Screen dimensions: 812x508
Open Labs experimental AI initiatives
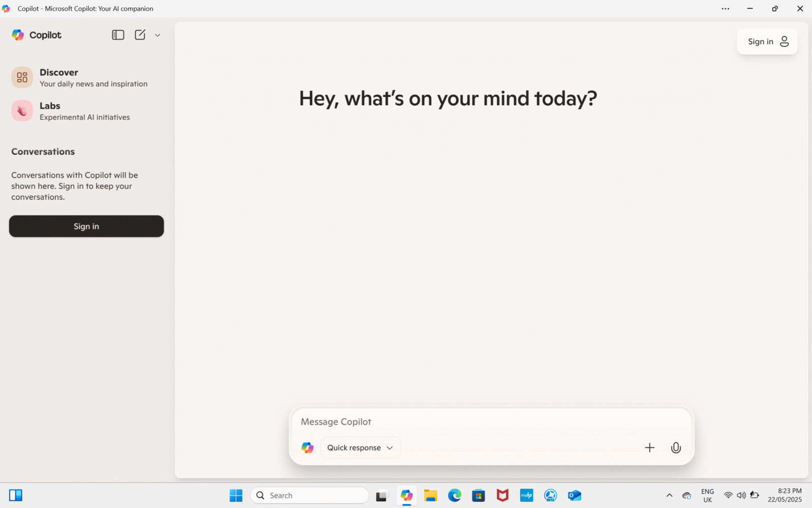point(71,111)
